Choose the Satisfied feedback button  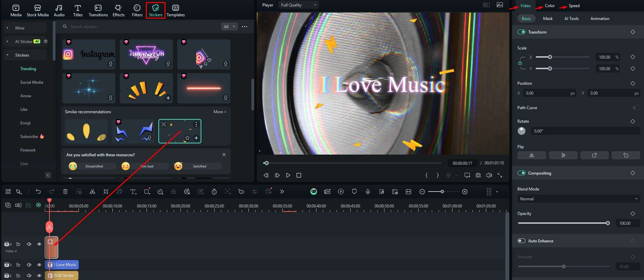coord(199,166)
